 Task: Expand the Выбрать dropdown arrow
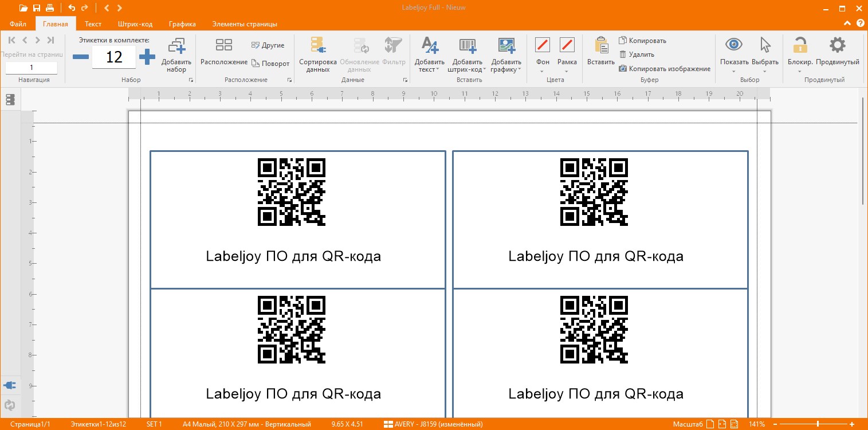pos(765,71)
